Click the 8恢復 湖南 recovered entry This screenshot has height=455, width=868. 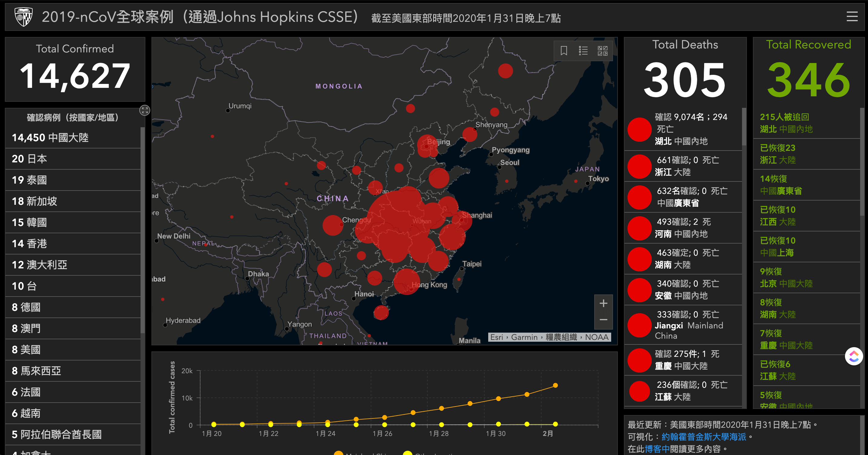coord(807,309)
